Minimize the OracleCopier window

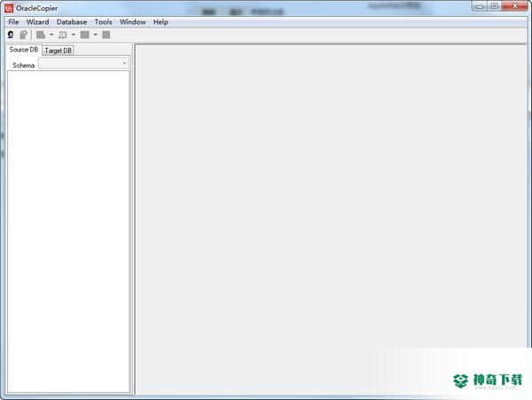click(x=479, y=6)
